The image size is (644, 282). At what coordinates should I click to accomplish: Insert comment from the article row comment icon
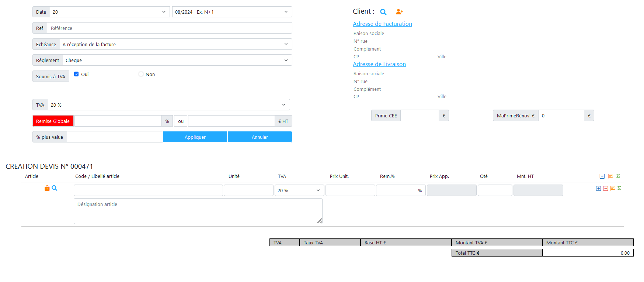click(x=613, y=189)
